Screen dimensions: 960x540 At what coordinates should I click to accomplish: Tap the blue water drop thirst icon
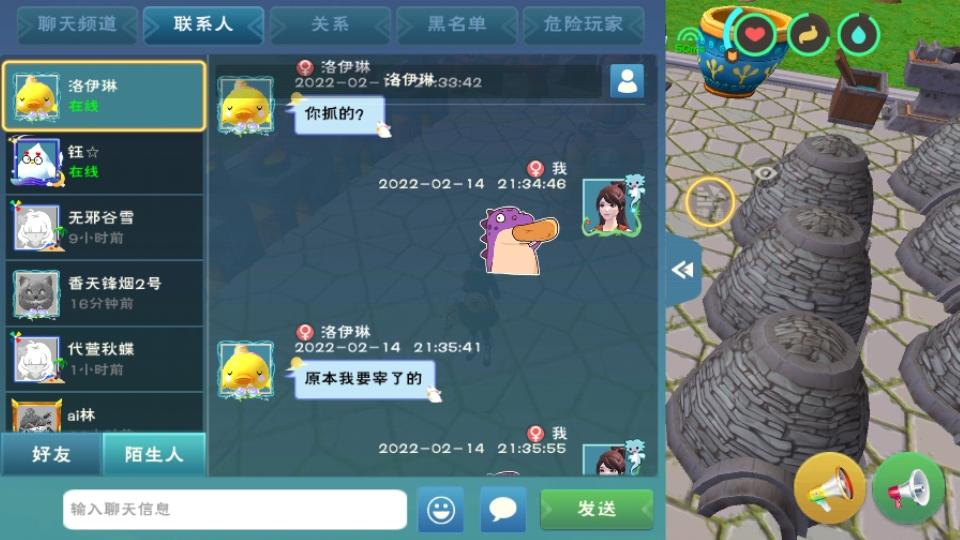point(858,34)
